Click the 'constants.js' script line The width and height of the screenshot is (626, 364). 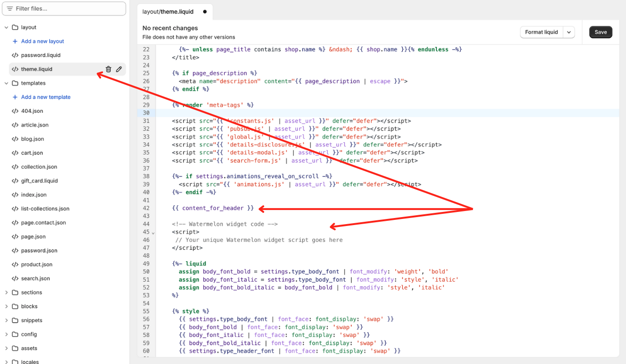292,121
